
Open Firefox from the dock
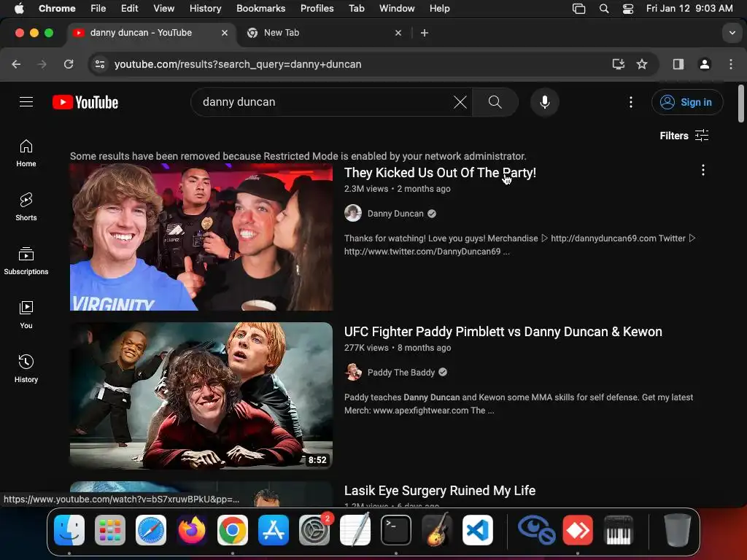[192, 530]
